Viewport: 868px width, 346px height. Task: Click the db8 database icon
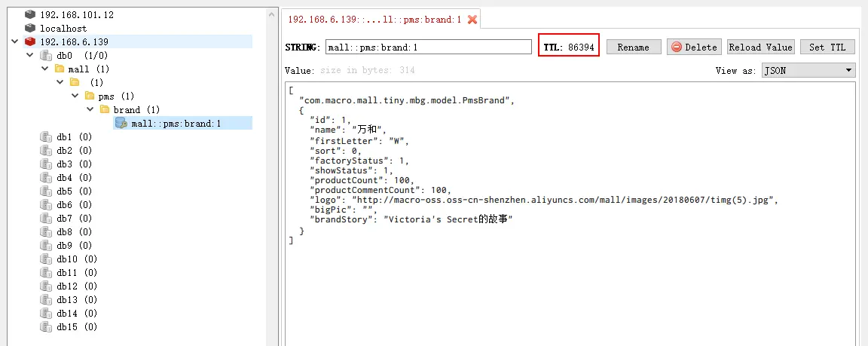click(x=46, y=232)
